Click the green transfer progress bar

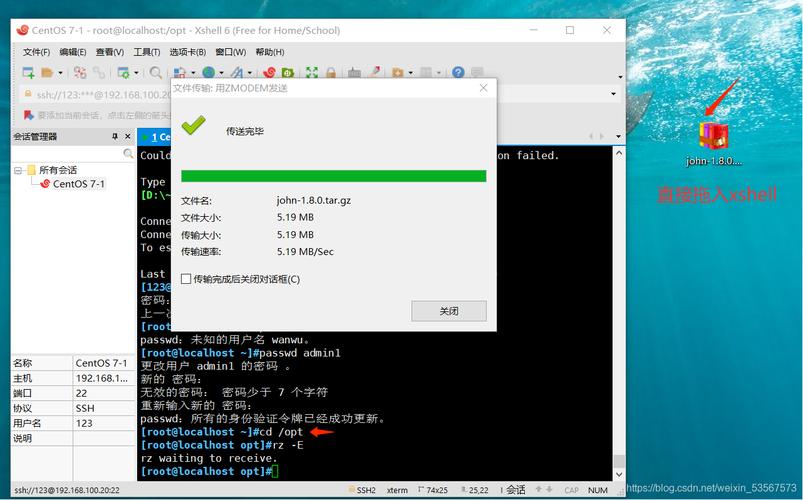tap(333, 176)
